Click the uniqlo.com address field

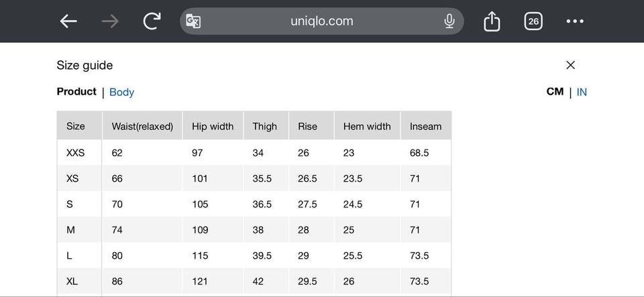pyautogui.click(x=322, y=21)
